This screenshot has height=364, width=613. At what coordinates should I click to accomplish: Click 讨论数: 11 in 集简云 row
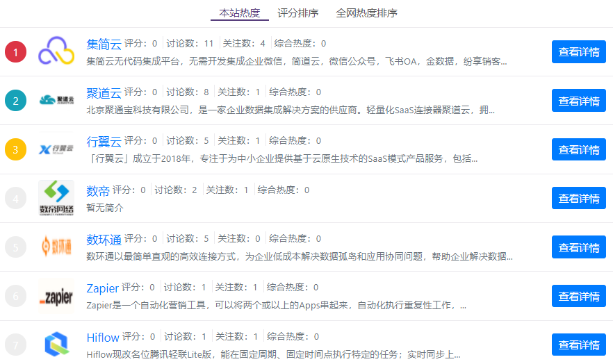click(190, 43)
